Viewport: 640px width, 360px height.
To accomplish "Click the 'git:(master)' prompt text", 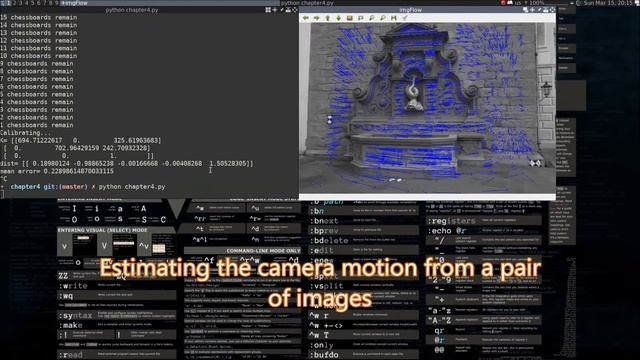I will [x=65, y=187].
